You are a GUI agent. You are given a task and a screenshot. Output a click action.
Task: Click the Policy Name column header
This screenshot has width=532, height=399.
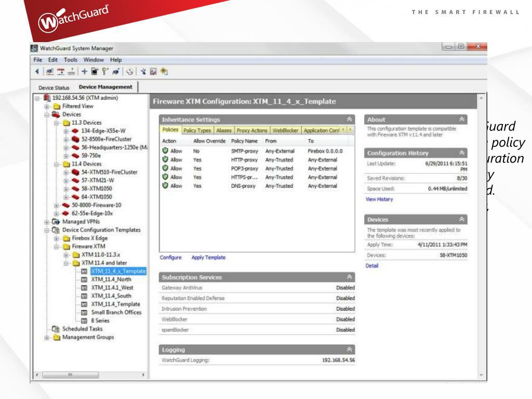244,141
